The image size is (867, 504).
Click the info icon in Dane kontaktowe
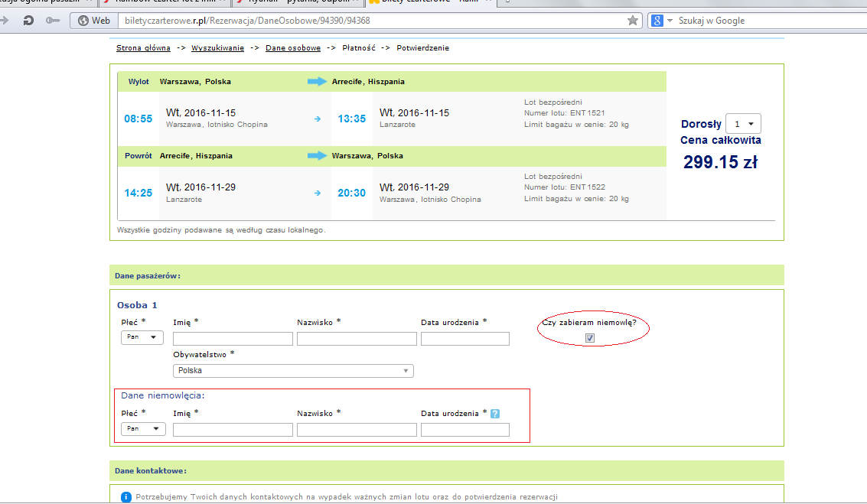(x=126, y=497)
